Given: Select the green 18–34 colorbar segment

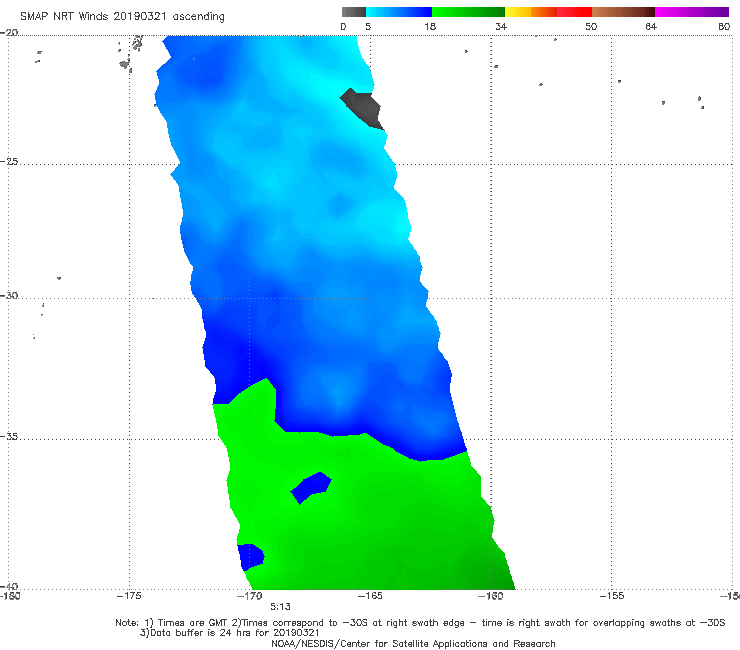Looking at the screenshot, I should pyautogui.click(x=468, y=12).
